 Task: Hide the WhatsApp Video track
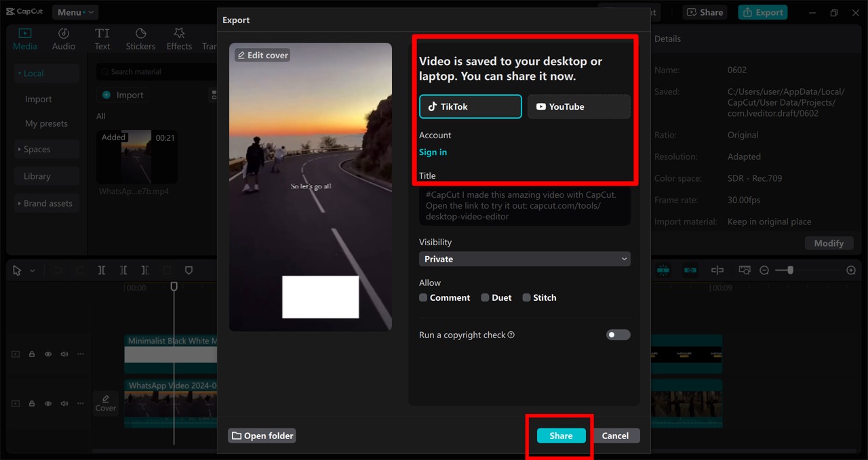[48, 403]
